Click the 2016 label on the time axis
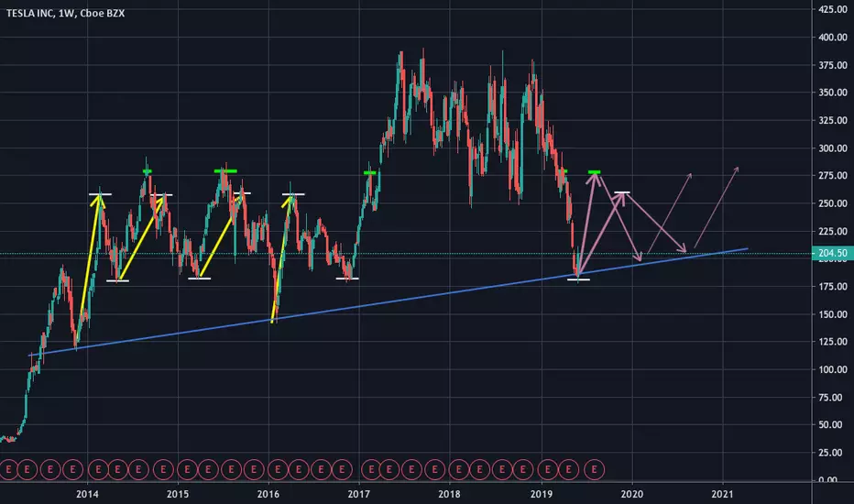The height and width of the screenshot is (504, 854). [x=268, y=494]
